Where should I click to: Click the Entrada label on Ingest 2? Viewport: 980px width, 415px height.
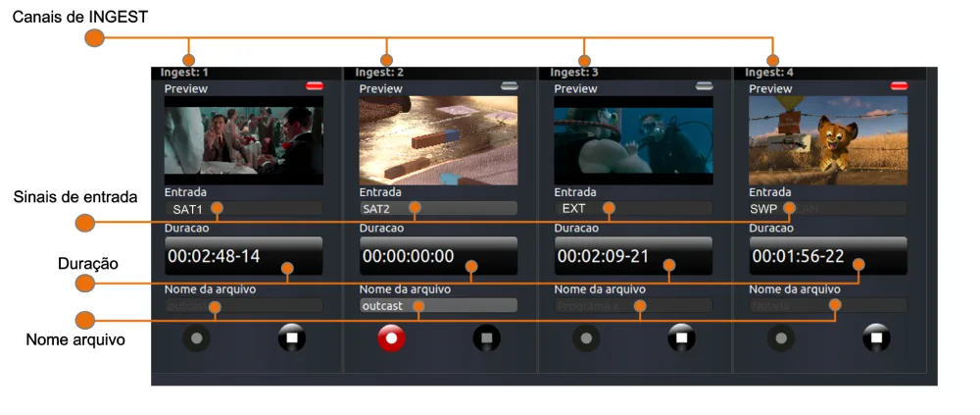tap(380, 192)
